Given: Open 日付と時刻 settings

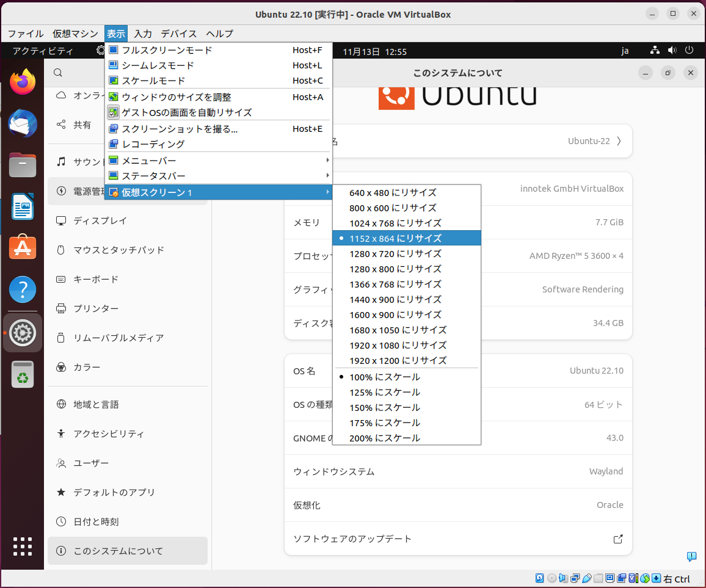Looking at the screenshot, I should (x=128, y=521).
